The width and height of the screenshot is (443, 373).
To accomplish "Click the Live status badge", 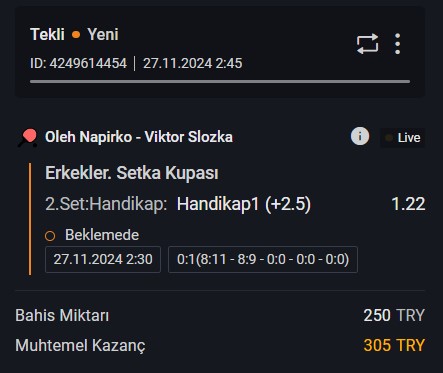I will pos(403,138).
